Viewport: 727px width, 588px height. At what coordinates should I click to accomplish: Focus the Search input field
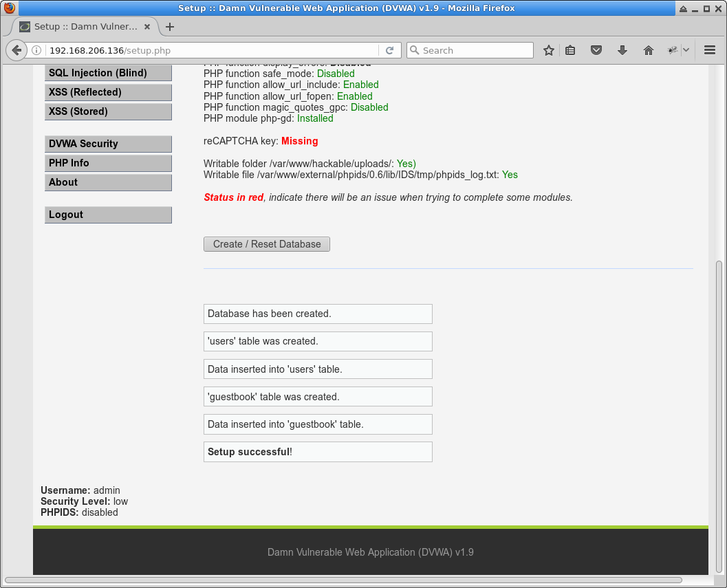(x=470, y=50)
